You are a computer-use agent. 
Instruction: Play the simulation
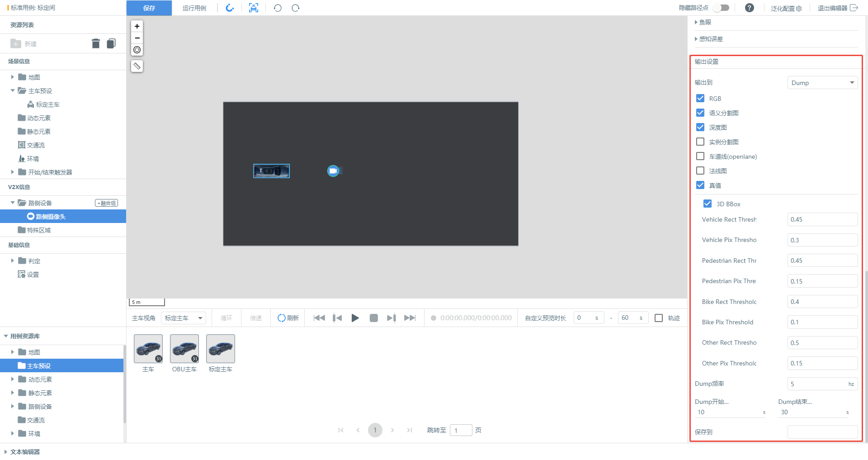point(355,318)
